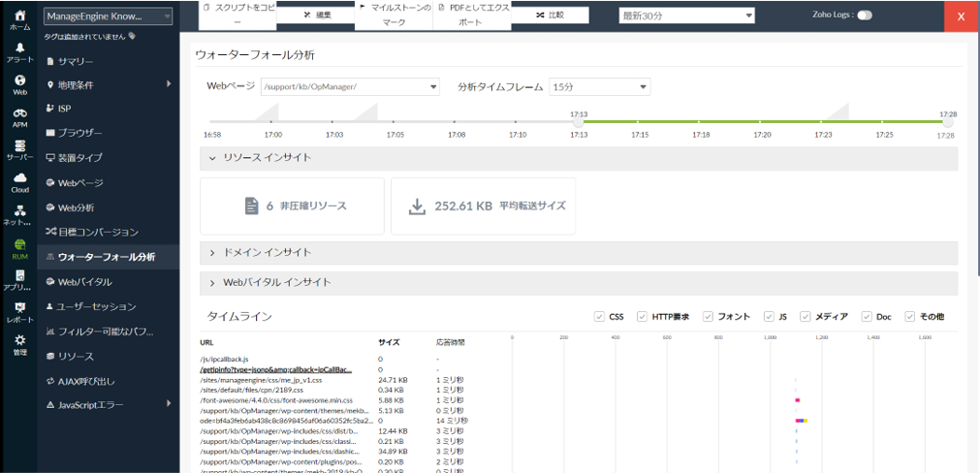Viewport: 980px width, 473px height.
Task: Click the 比較 button
Action: [x=550, y=15]
